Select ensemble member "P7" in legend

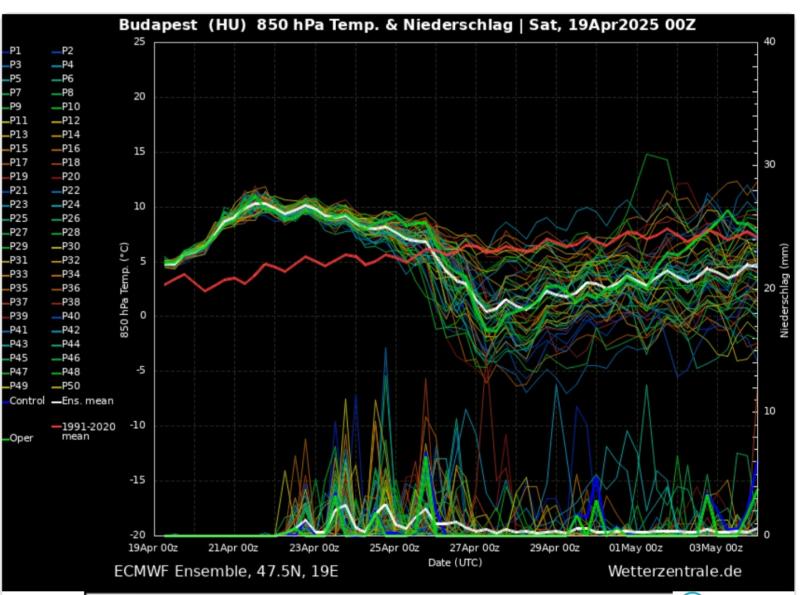click(x=12, y=93)
